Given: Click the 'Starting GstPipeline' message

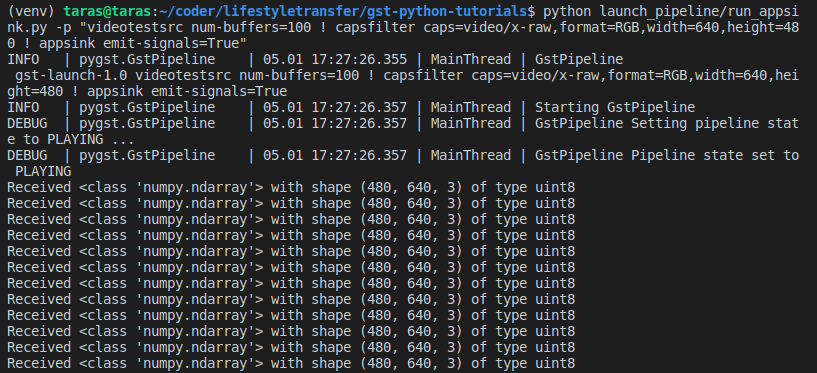Looking at the screenshot, I should tap(615, 107).
